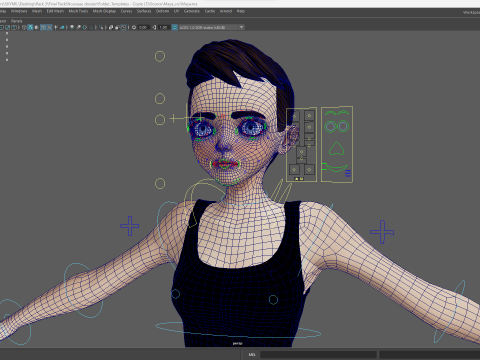Select yellow circle control at eye level
480x360 pixels.
[160, 120]
